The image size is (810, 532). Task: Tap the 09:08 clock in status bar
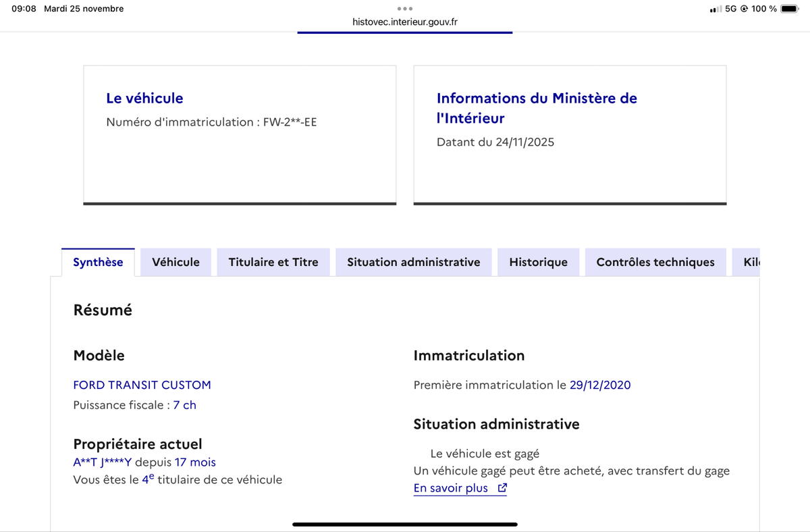pos(24,9)
